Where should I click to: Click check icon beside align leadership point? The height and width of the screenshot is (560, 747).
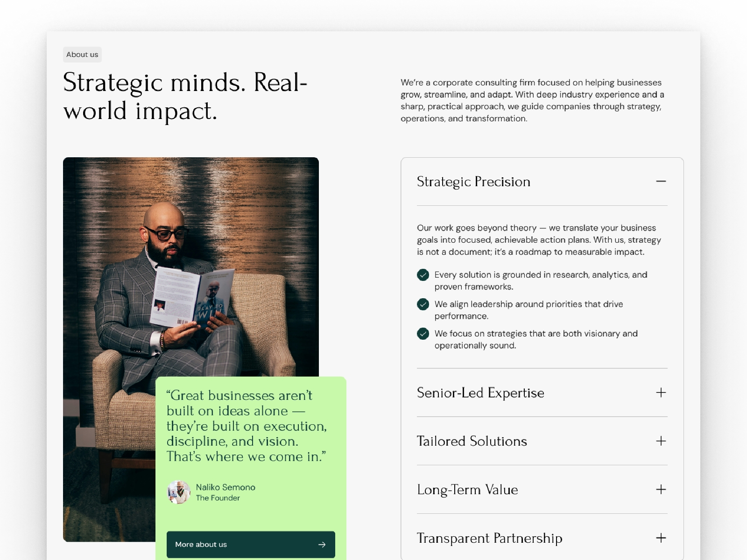(x=423, y=304)
